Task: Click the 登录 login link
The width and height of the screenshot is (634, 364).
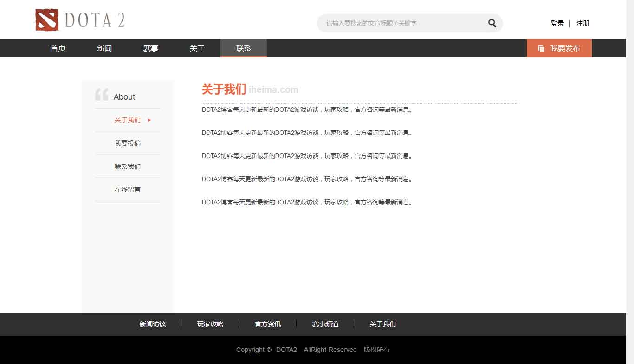Action: (x=557, y=23)
